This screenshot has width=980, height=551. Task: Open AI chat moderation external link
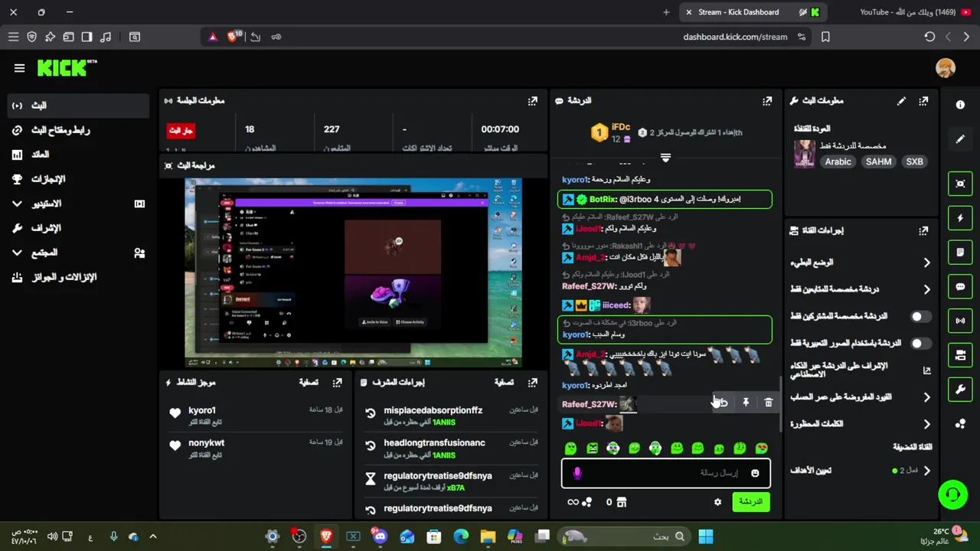pyautogui.click(x=926, y=370)
